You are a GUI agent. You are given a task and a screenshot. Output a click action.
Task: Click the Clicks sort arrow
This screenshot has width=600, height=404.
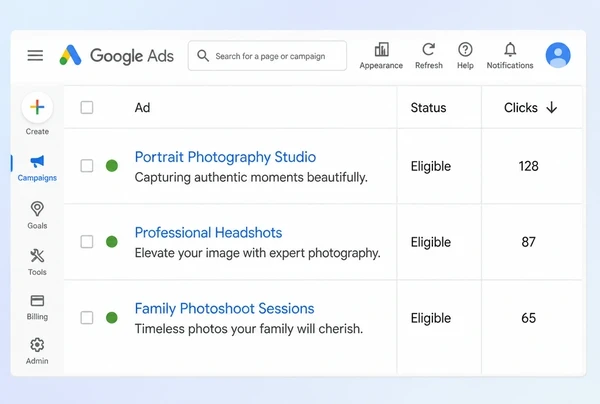pyautogui.click(x=551, y=108)
